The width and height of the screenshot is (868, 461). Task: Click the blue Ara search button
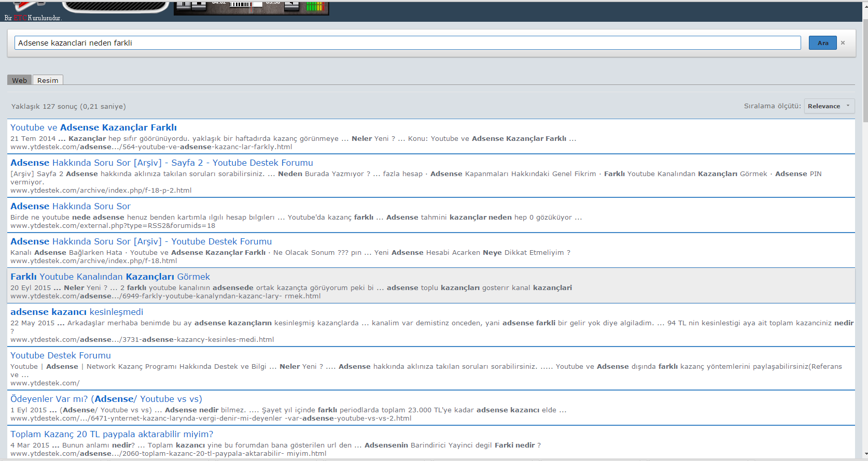coord(822,43)
